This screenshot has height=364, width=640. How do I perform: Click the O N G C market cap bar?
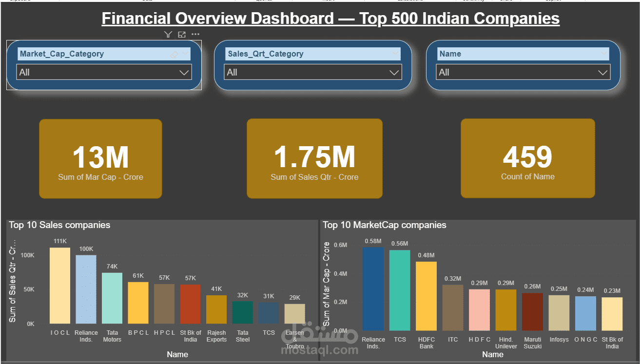[x=585, y=313]
